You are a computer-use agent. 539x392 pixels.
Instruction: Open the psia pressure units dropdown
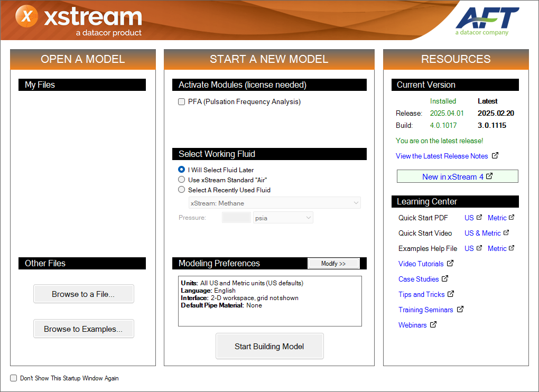(283, 218)
